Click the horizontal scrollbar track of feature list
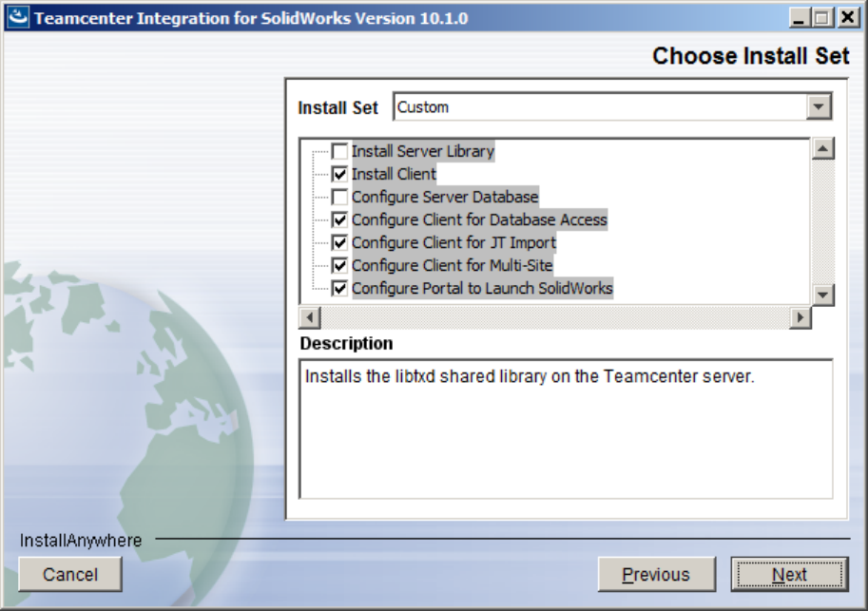The image size is (868, 611). click(554, 317)
